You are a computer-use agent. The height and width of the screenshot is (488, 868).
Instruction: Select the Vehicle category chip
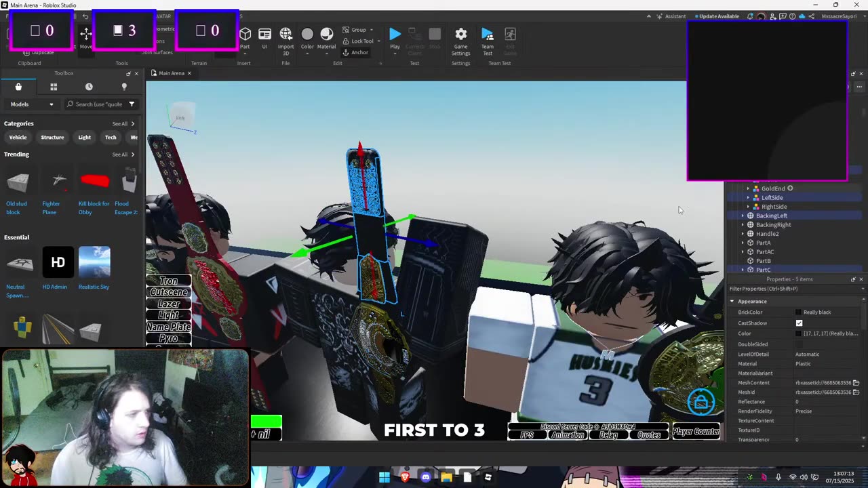pos(18,137)
